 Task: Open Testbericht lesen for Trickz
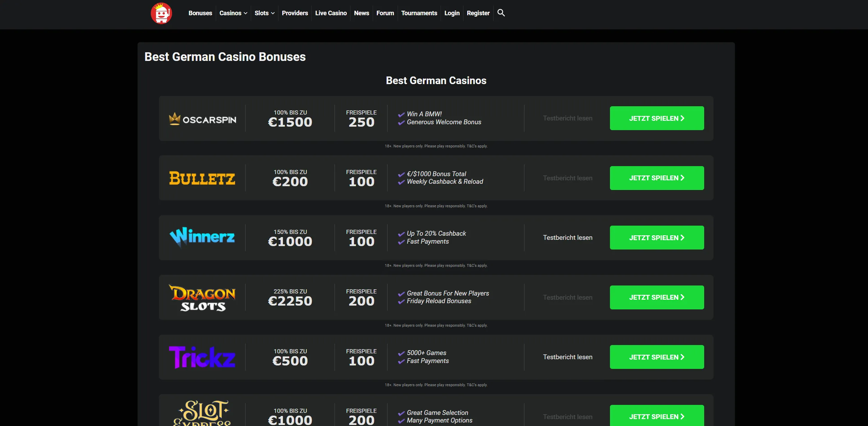(568, 357)
